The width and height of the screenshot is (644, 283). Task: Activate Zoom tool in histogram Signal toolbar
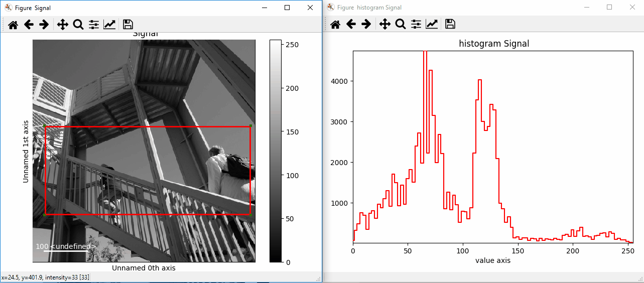[x=401, y=24]
